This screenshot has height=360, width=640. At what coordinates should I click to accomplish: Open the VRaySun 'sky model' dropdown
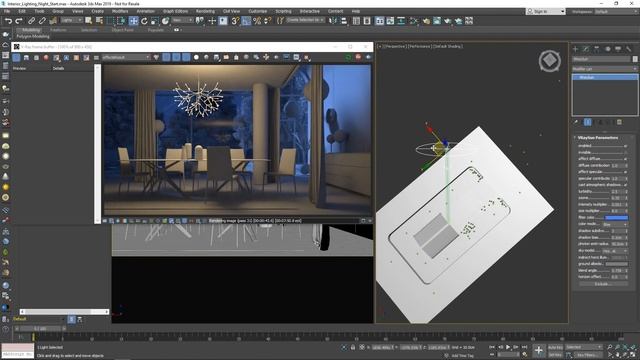pyautogui.click(x=615, y=251)
